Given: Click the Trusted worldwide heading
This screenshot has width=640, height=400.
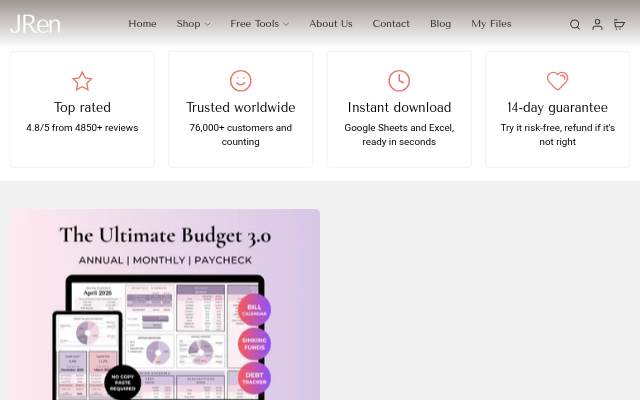Looking at the screenshot, I should pos(240,107).
